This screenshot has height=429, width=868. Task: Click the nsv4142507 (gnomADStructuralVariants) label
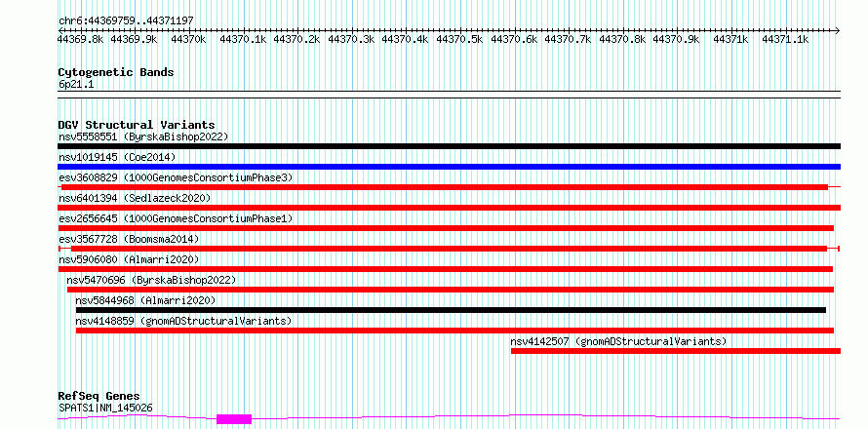pyautogui.click(x=618, y=341)
